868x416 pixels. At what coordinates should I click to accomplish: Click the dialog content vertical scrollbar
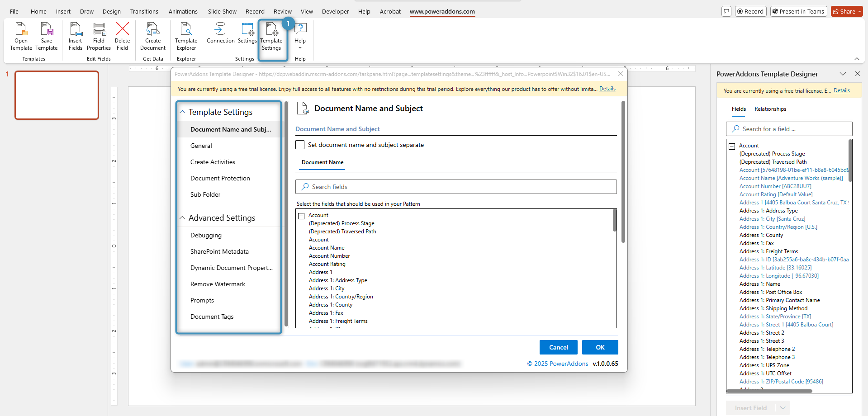(x=623, y=172)
